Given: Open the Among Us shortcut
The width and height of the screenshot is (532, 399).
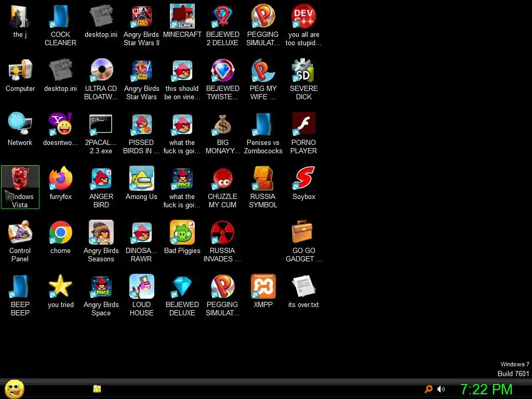Looking at the screenshot, I should coord(141,183).
